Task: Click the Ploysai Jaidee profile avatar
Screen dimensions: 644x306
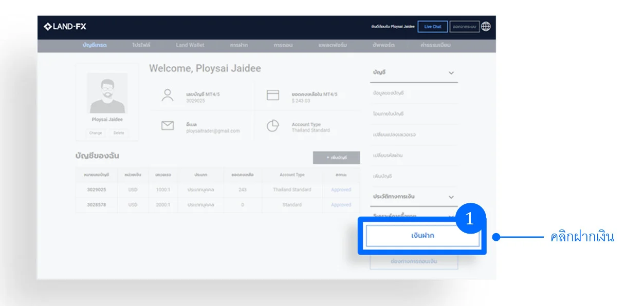Action: [x=107, y=93]
